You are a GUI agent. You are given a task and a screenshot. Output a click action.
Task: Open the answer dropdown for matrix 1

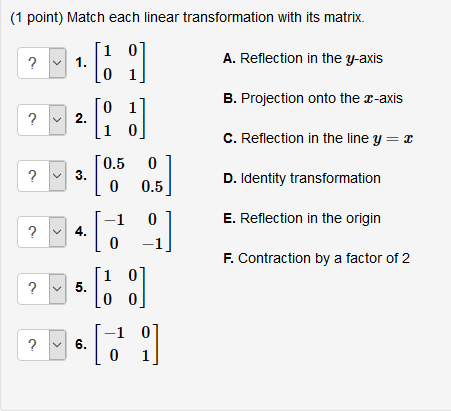click(42, 63)
